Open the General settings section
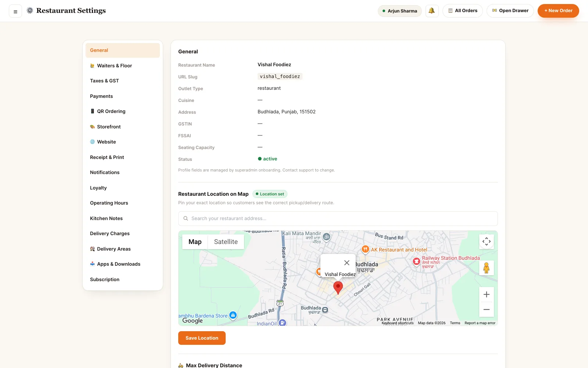 pyautogui.click(x=123, y=50)
